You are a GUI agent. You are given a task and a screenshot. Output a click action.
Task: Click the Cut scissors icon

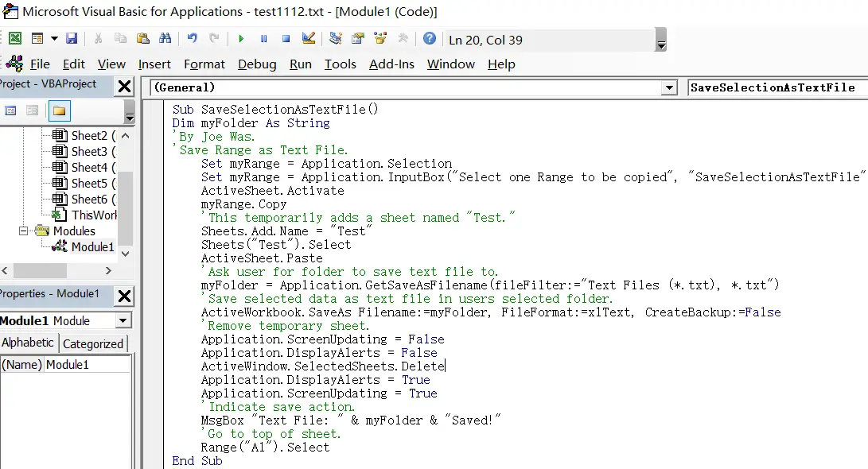pyautogui.click(x=99, y=38)
